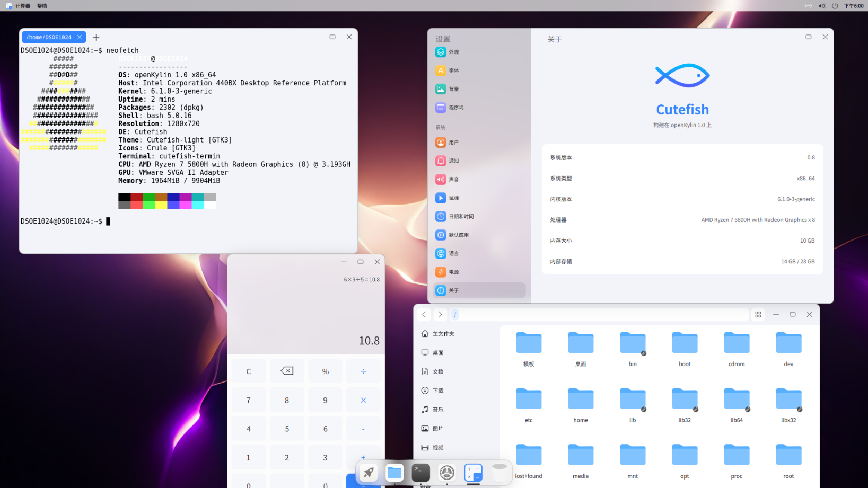The height and width of the screenshot is (488, 868).
Task: Select the etc folder in the file manager
Action: [529, 405]
